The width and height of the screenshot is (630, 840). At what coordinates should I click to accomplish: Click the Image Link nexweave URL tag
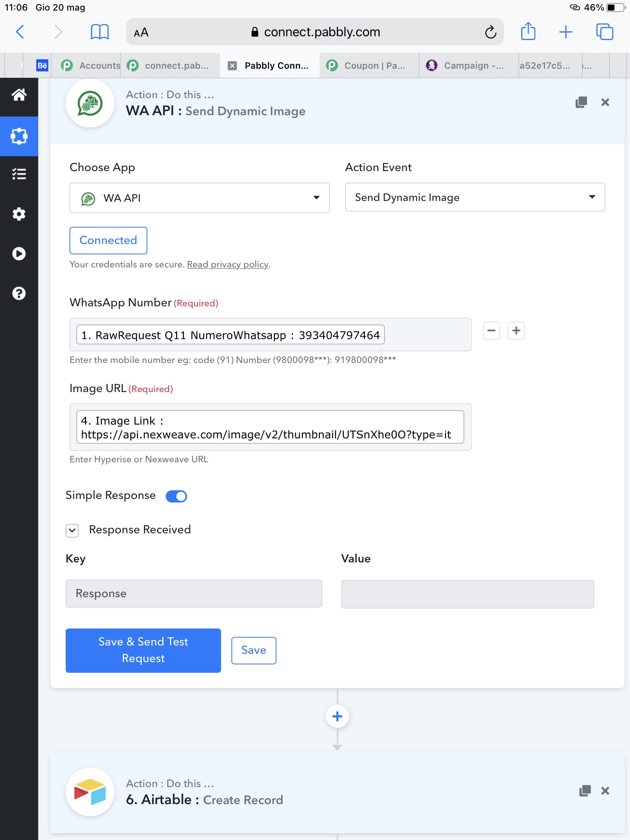(270, 427)
